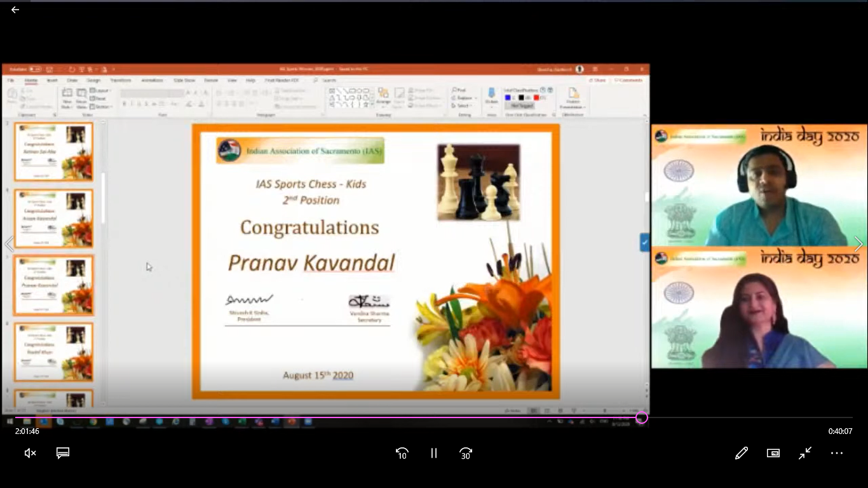
Task: Click the Dictate microphone button
Action: (x=491, y=97)
